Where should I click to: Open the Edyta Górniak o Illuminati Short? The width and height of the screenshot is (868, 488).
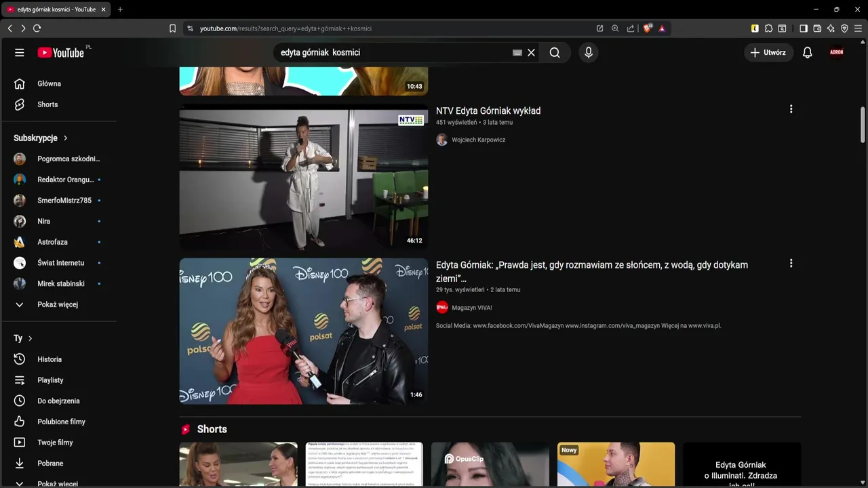pos(742,464)
